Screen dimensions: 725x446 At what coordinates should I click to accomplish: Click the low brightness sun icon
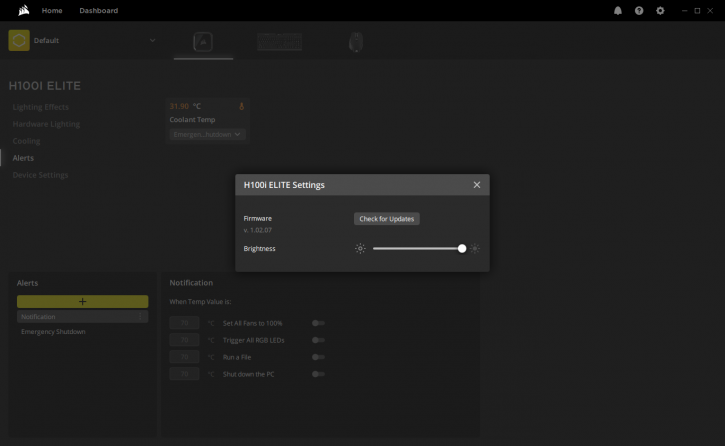coord(360,249)
